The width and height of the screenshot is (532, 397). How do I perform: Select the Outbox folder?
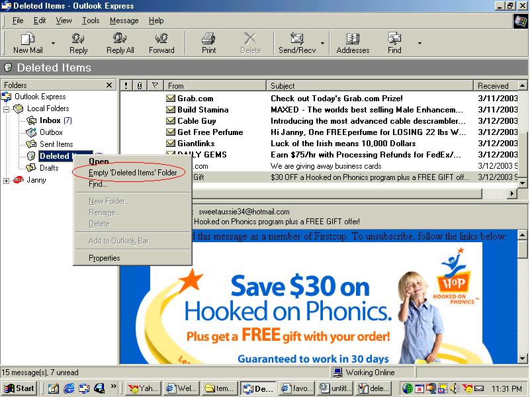coord(51,132)
